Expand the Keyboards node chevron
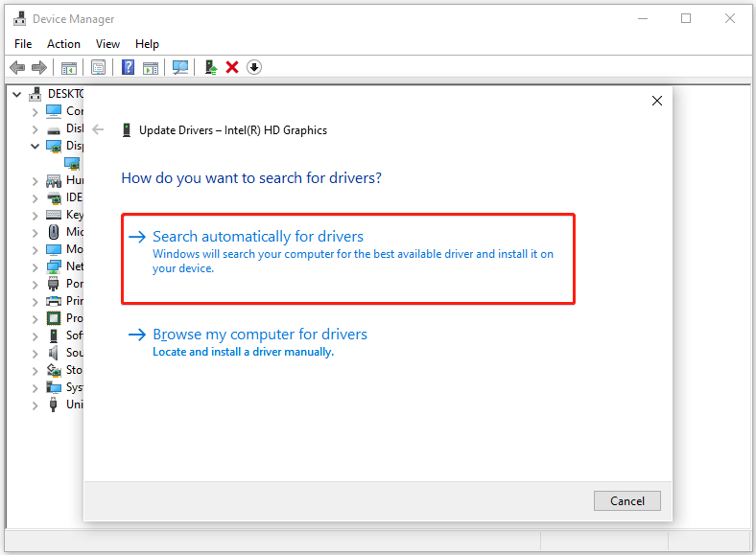 coord(35,216)
